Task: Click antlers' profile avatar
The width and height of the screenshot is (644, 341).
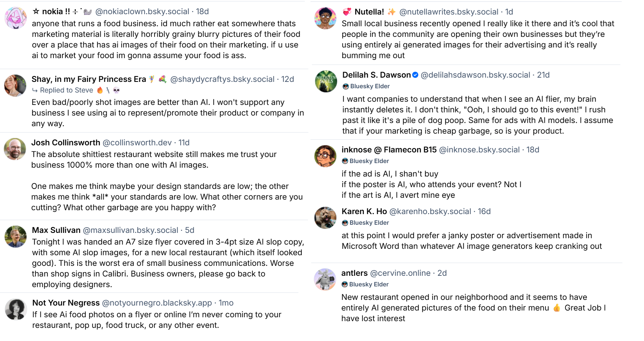Action: click(x=325, y=279)
